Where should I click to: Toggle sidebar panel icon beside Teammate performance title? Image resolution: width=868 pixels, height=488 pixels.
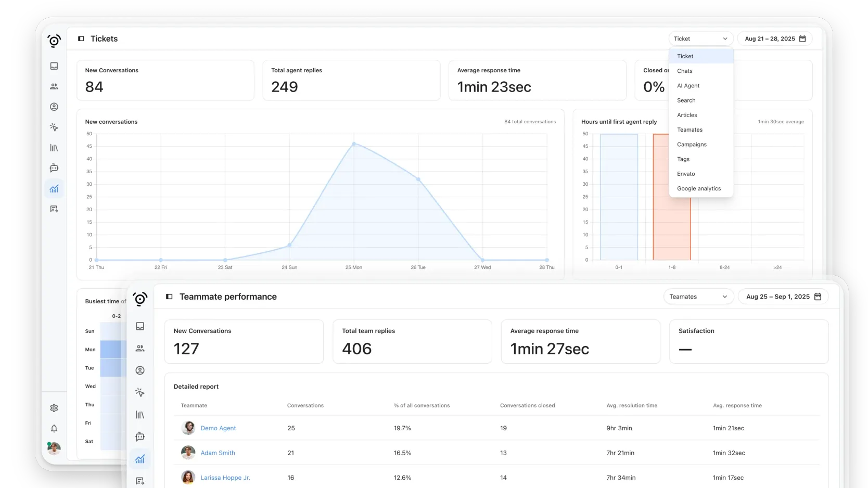coord(169,297)
